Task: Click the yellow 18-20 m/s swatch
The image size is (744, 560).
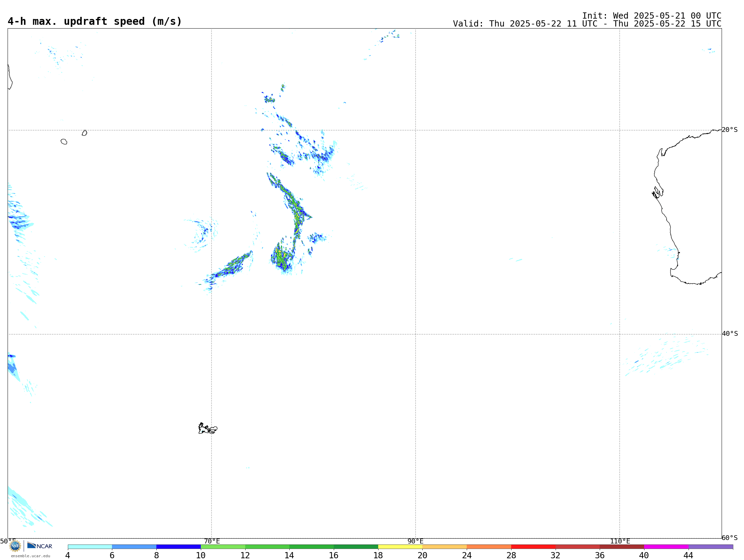Action: point(400,547)
